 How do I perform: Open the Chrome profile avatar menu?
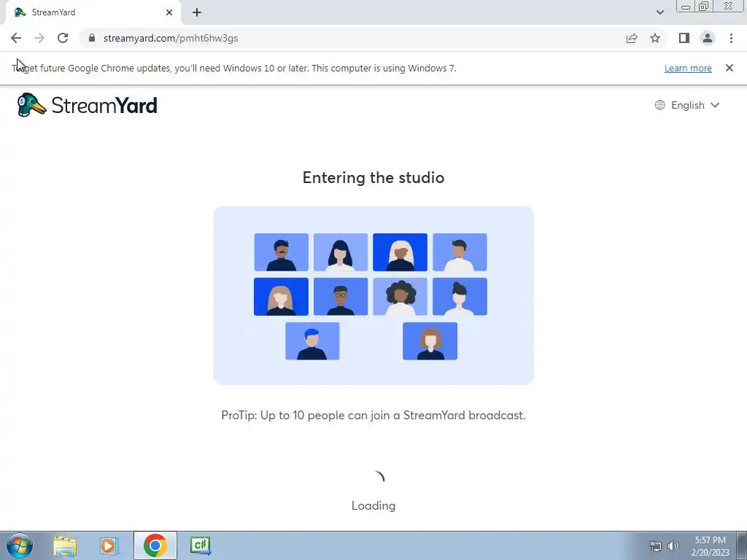pyautogui.click(x=708, y=38)
